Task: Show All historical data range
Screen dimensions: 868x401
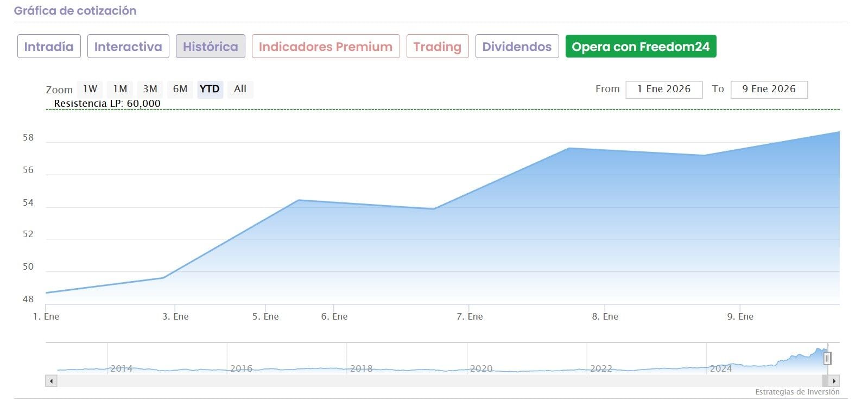Action: tap(240, 89)
